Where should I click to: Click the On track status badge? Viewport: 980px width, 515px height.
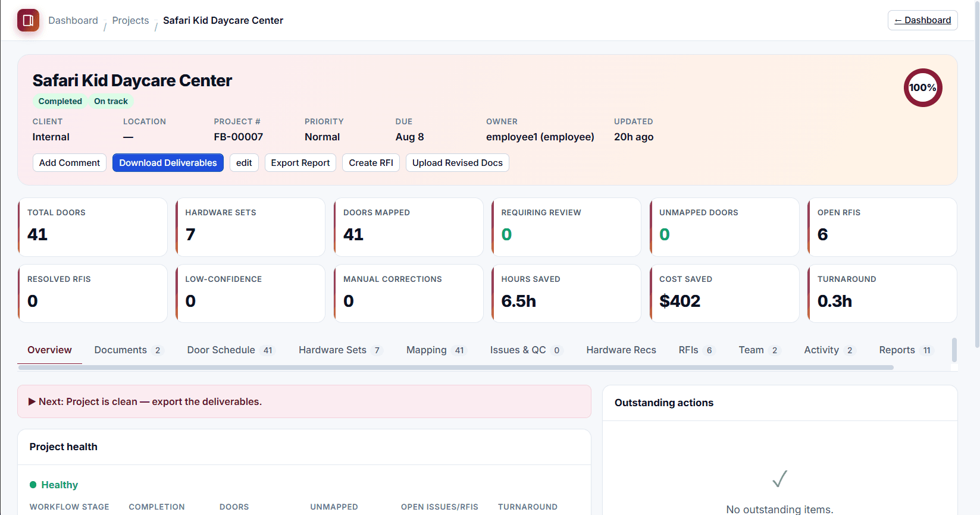click(111, 101)
